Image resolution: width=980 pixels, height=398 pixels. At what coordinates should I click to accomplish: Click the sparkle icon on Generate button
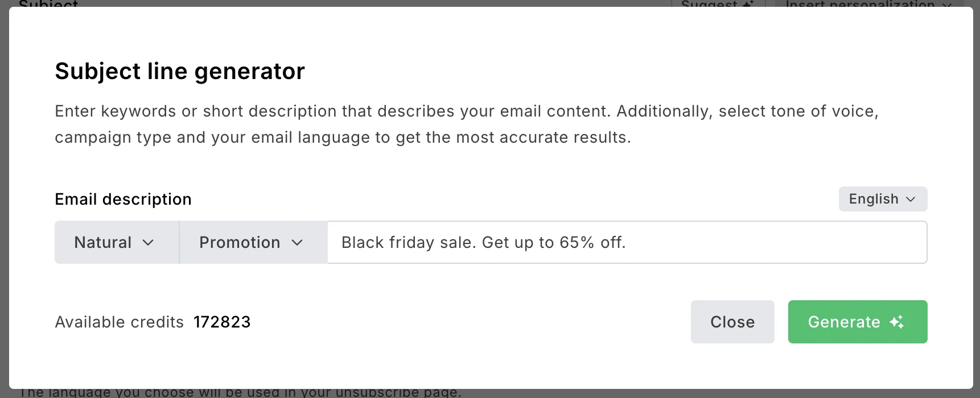click(x=897, y=322)
